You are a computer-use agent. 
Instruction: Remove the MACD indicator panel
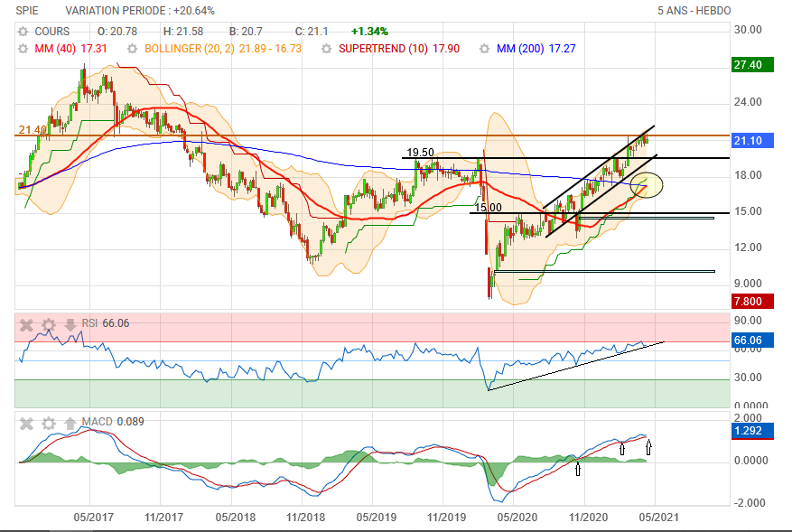pyautogui.click(x=26, y=423)
